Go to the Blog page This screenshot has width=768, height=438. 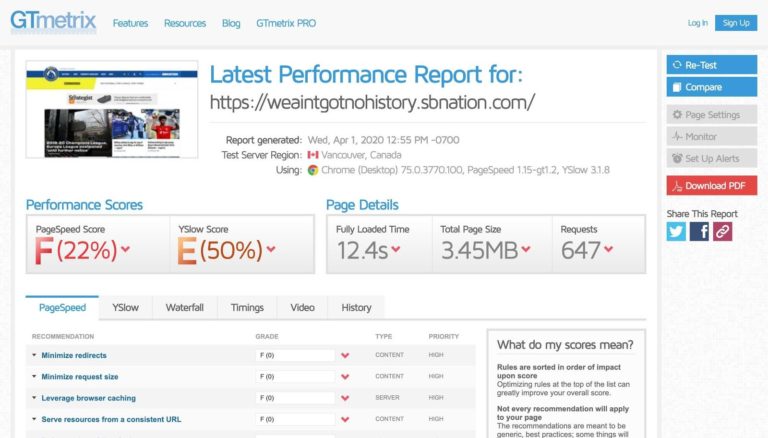231,23
